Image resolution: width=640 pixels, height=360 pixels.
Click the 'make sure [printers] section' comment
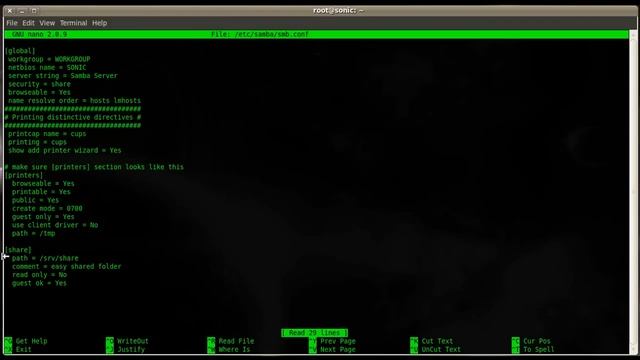[x=94, y=167]
